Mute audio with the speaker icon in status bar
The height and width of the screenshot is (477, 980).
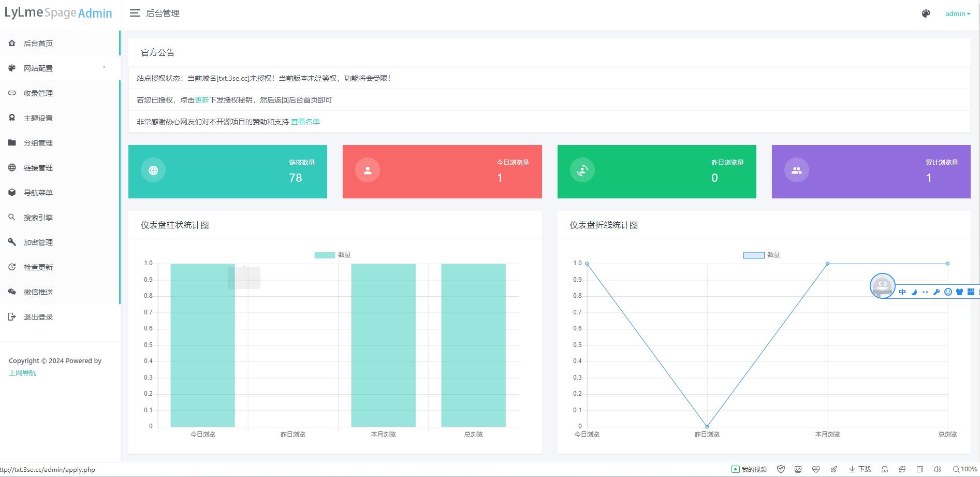938,469
